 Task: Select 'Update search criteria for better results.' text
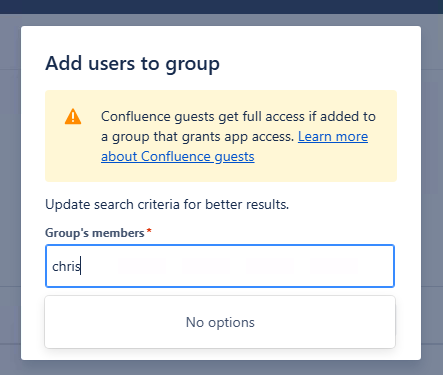[167, 204]
